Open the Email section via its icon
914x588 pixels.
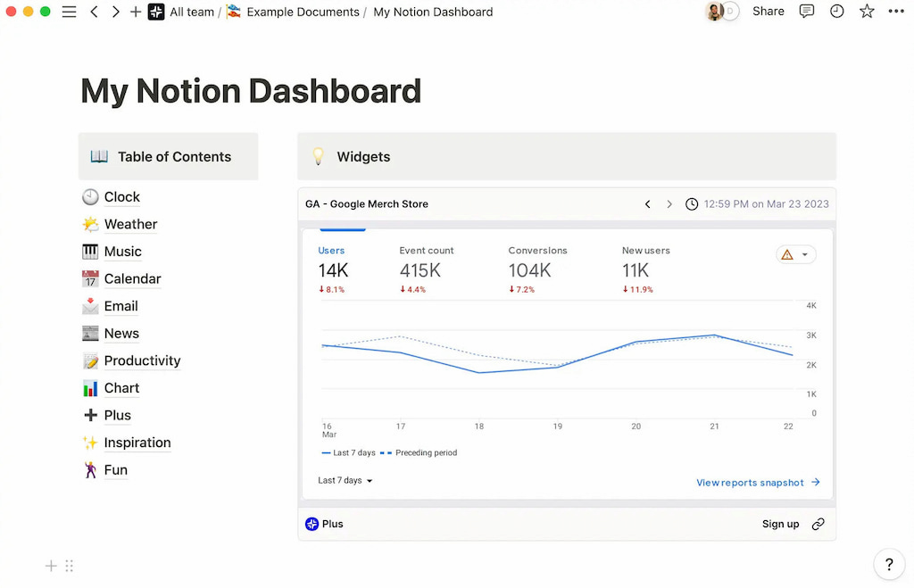coord(92,306)
